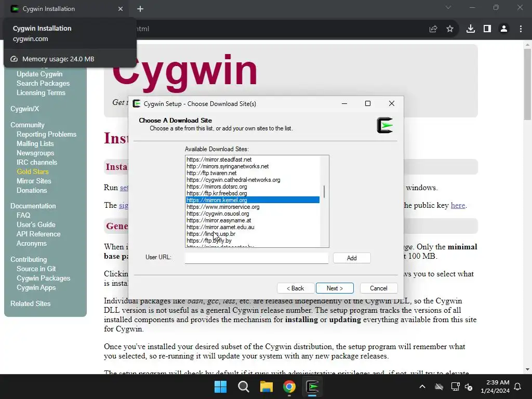
Task: Open Update Cygwin sidebar link
Action: (39, 74)
